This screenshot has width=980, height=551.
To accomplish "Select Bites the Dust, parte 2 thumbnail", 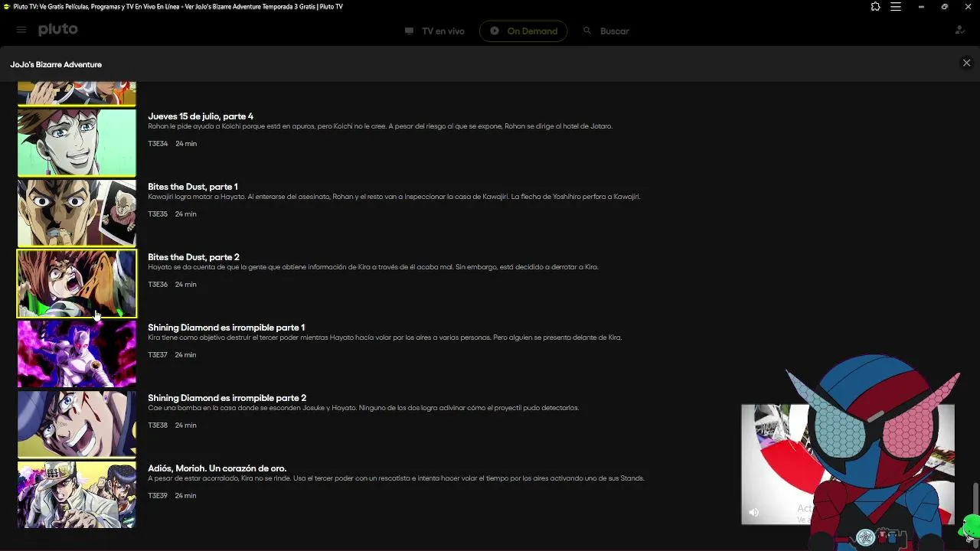I will [77, 284].
